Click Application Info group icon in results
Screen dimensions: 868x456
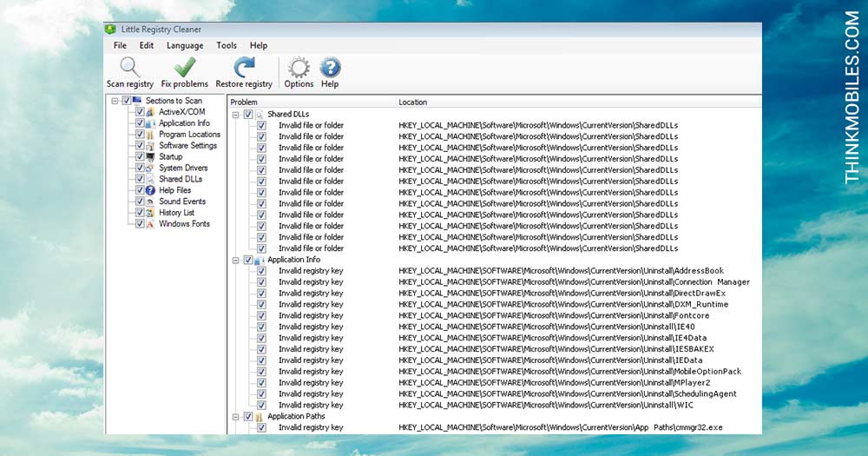click(x=259, y=260)
